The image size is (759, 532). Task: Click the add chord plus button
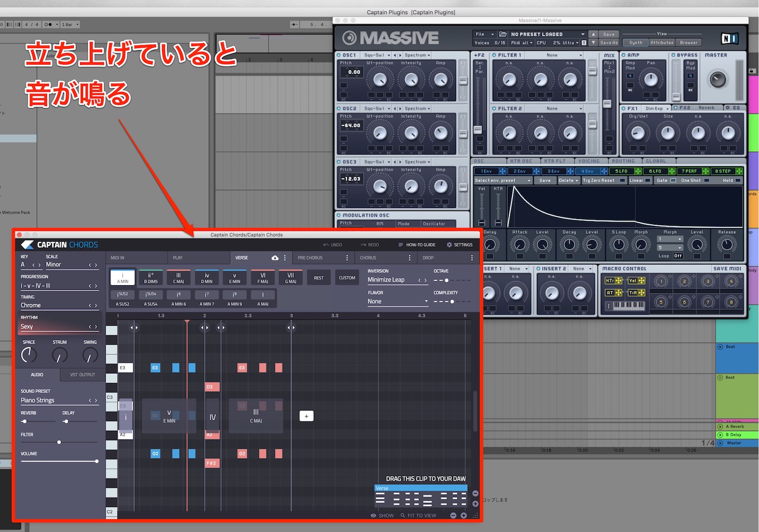click(x=306, y=416)
